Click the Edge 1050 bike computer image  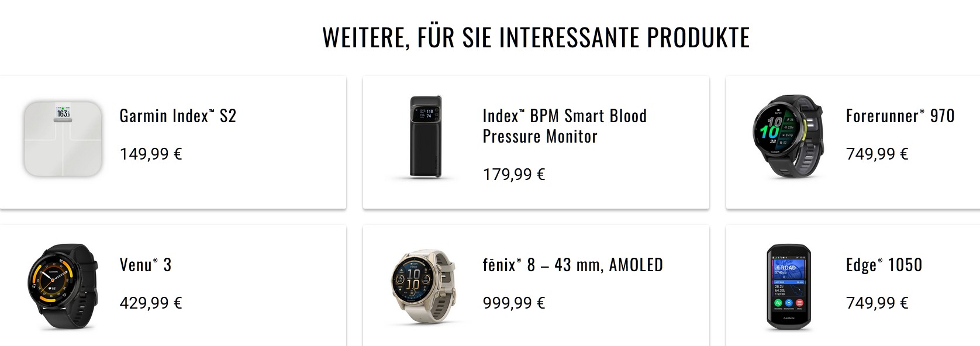788,288
